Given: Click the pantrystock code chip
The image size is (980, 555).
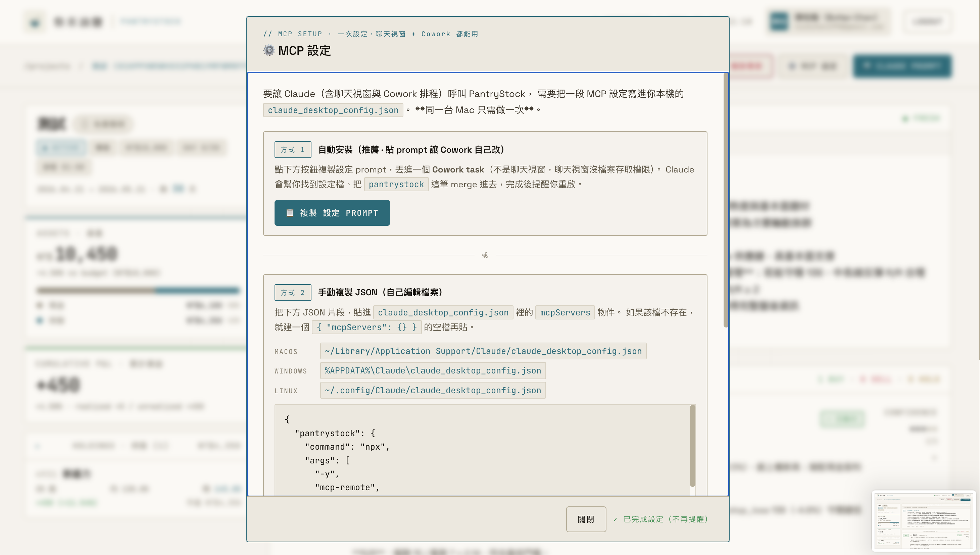Looking at the screenshot, I should coord(396,185).
